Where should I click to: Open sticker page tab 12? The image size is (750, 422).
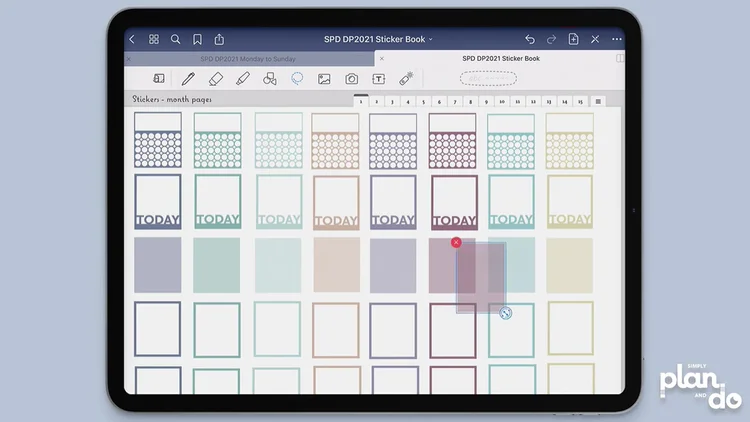(x=533, y=101)
